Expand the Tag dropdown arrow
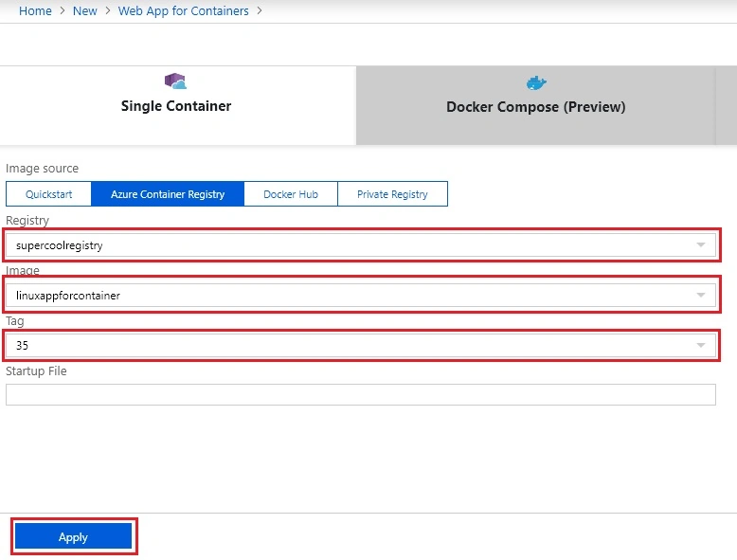The image size is (737, 560). coord(700,346)
